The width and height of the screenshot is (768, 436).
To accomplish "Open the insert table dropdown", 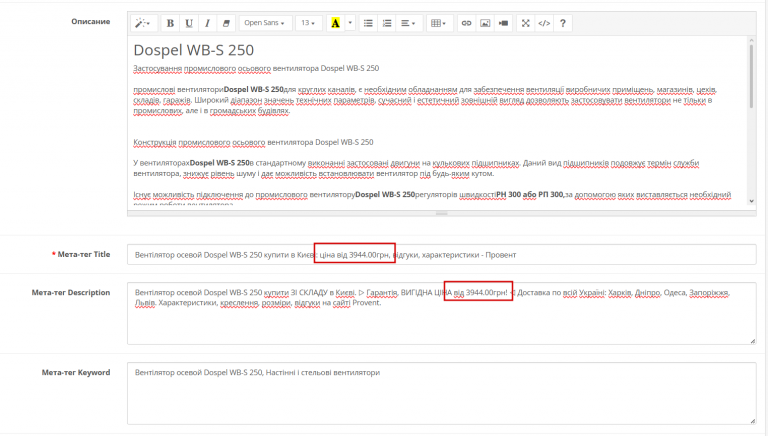I will [x=438, y=23].
